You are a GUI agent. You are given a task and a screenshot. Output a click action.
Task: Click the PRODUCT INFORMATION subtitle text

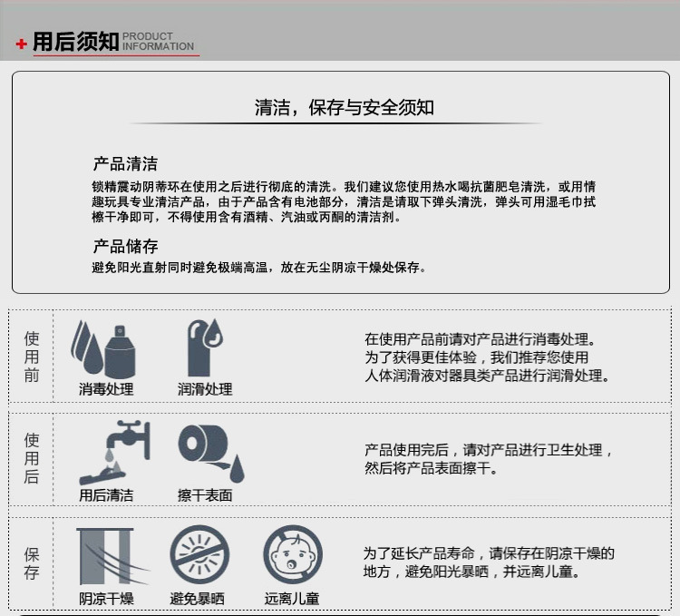coord(158,42)
